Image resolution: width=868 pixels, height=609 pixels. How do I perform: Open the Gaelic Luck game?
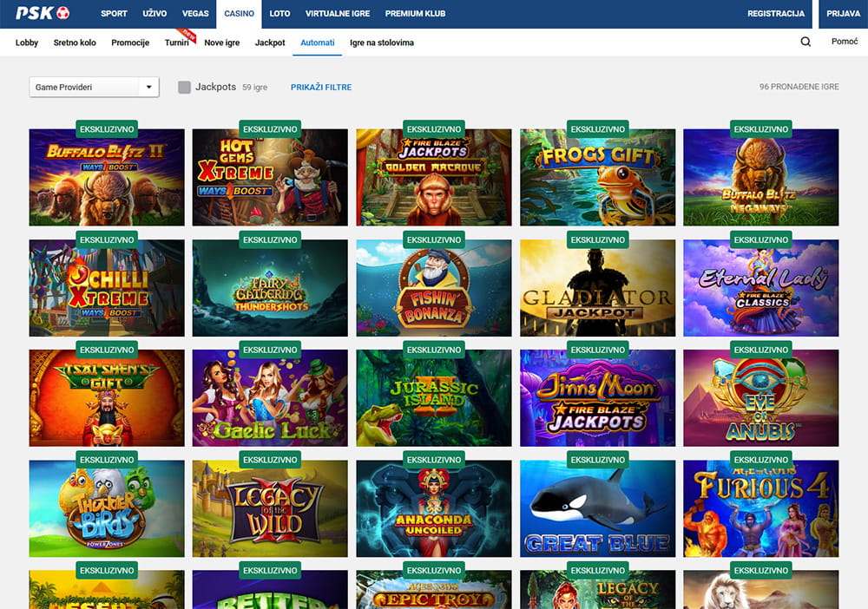pyautogui.click(x=270, y=397)
